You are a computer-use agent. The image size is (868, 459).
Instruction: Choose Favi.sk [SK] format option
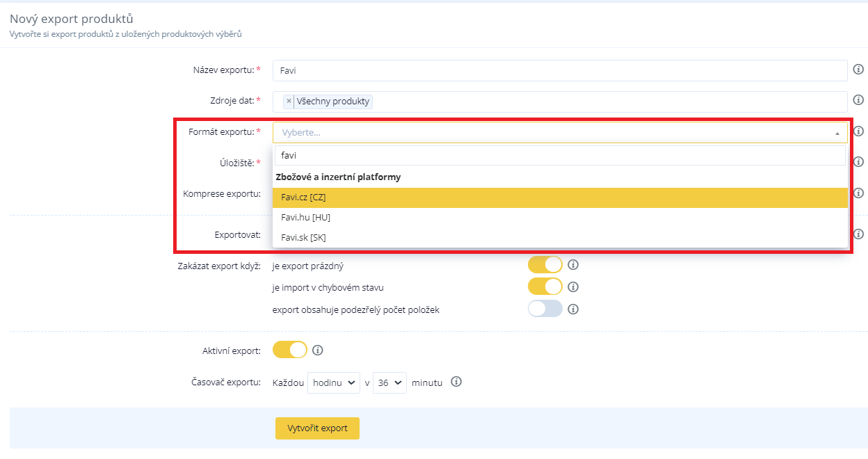coord(560,237)
